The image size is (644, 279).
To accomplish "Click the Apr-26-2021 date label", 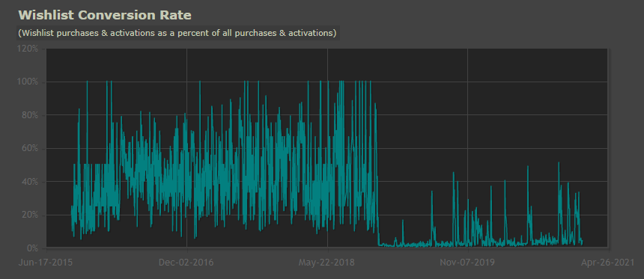I will [x=607, y=263].
